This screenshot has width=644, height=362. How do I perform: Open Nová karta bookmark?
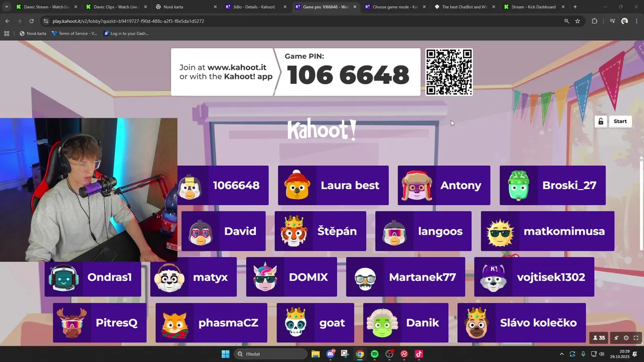pos(33,34)
